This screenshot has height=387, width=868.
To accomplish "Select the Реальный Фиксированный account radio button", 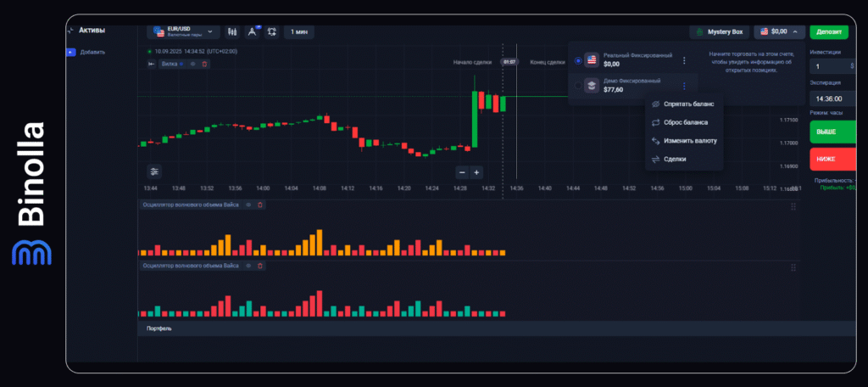I will click(x=577, y=60).
